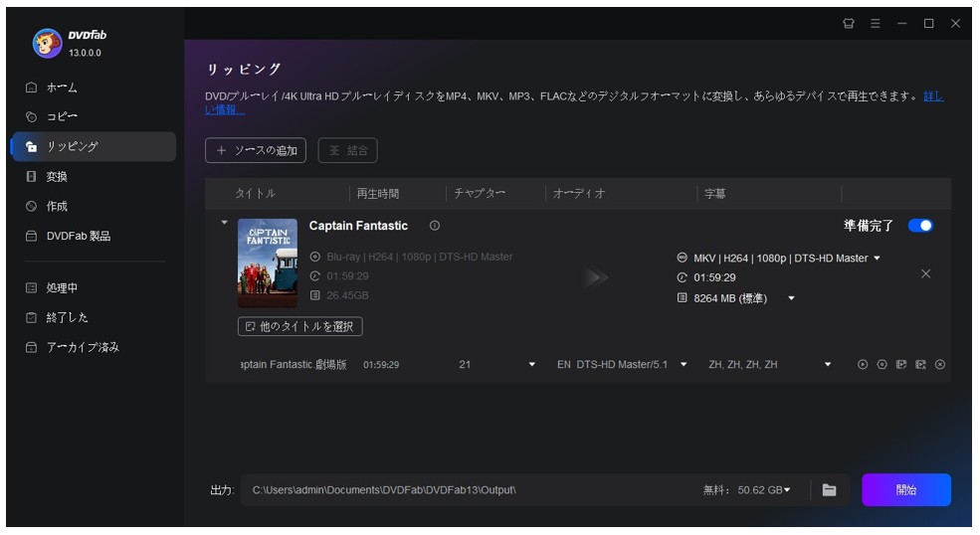
Task: Click the タイトル column header
Action: pos(255,194)
